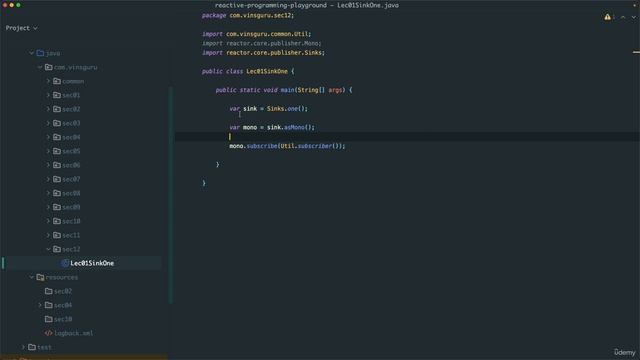Collapse the sec12 package chevron
This screenshot has width=640, height=360.
tap(48, 249)
